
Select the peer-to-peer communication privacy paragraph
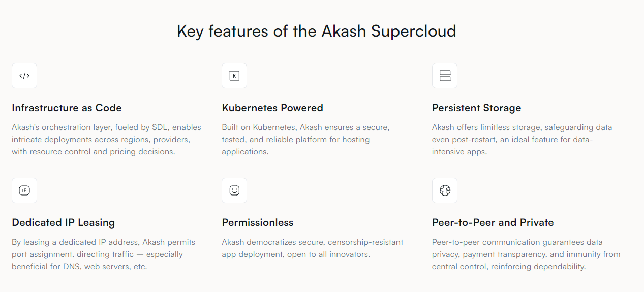click(x=526, y=254)
